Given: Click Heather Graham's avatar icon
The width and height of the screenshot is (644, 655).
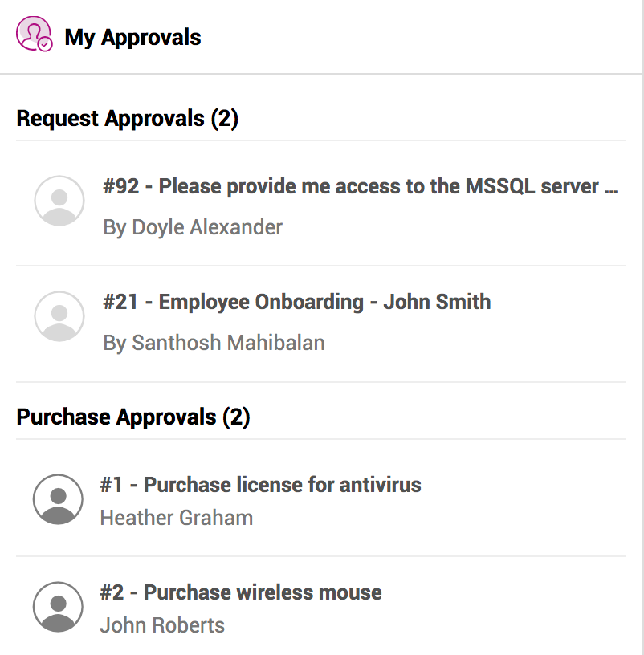Looking at the screenshot, I should click(x=58, y=499).
